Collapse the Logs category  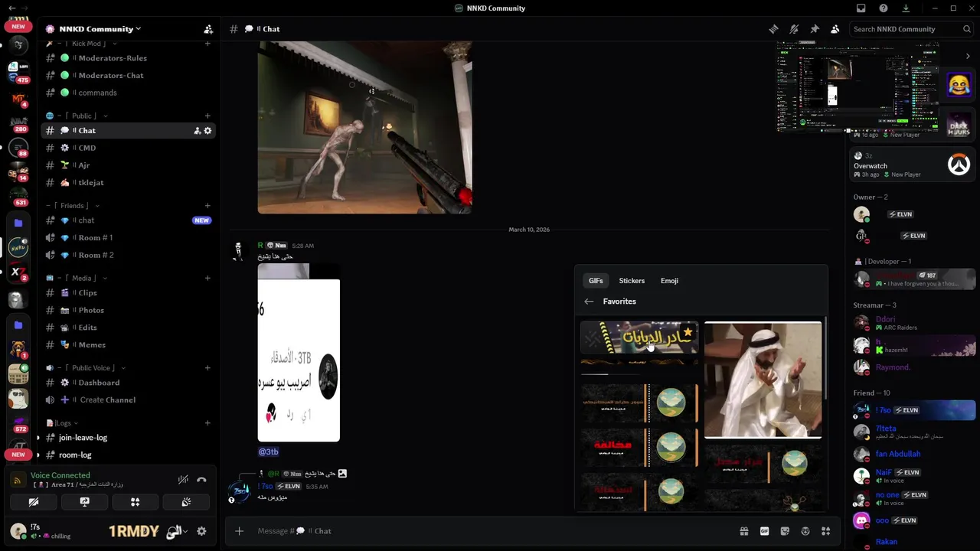[x=62, y=423]
